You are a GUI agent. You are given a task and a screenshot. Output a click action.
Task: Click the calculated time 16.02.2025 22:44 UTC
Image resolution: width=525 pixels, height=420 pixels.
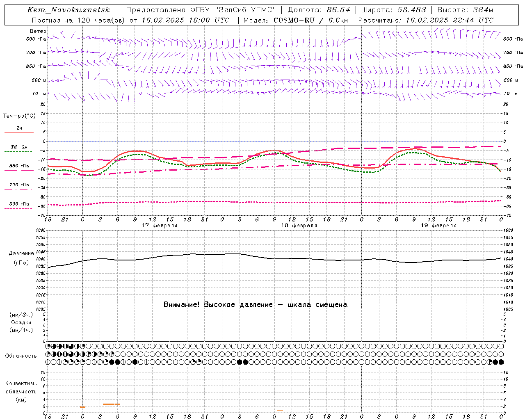click(450, 20)
